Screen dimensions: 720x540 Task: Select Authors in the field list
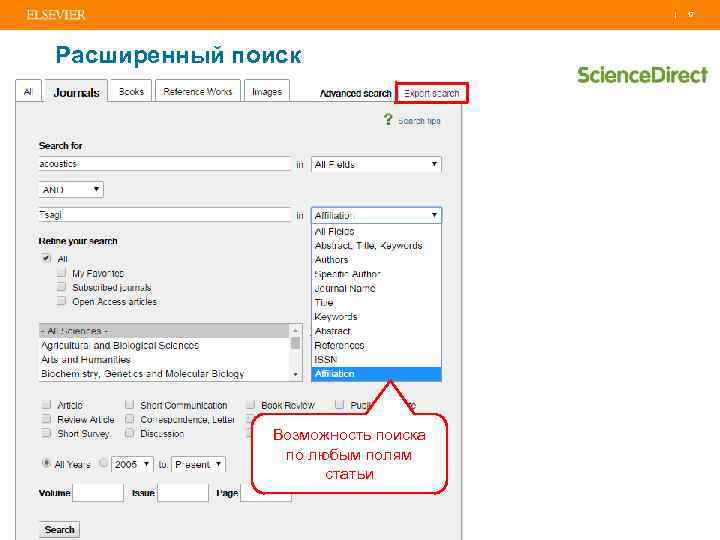coord(376,259)
